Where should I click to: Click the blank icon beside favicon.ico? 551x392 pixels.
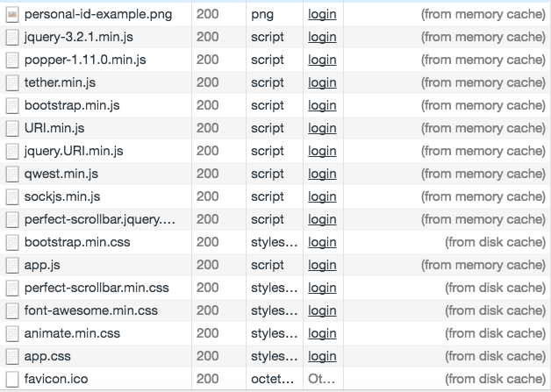(12, 380)
